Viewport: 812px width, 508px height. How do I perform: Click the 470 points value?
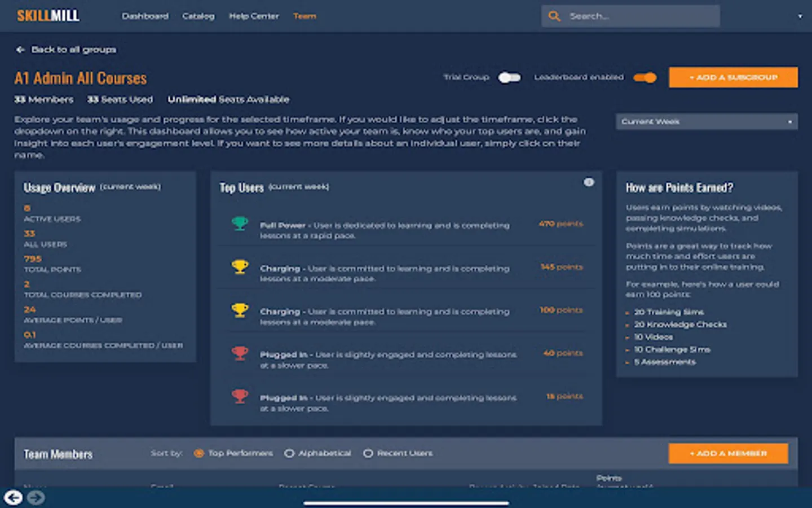[561, 224]
